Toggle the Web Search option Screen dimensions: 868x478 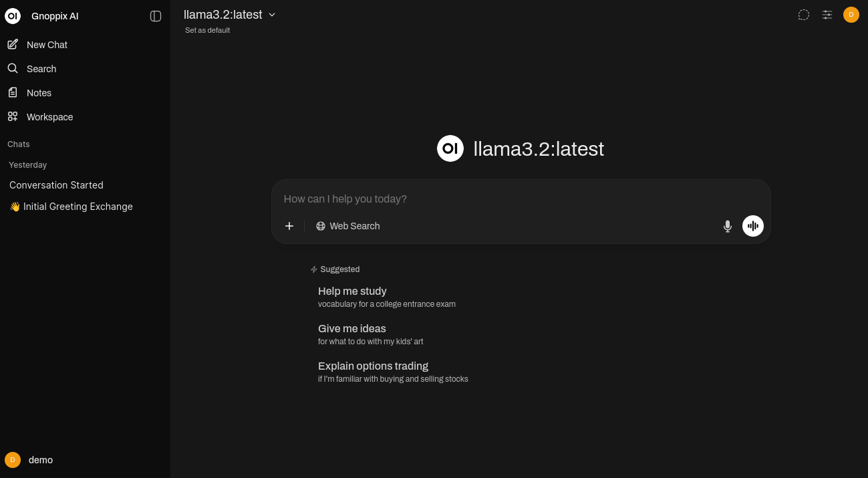(348, 226)
